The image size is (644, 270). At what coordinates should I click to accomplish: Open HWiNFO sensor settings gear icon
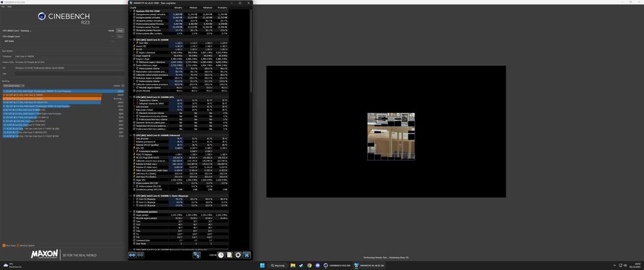tap(238, 255)
